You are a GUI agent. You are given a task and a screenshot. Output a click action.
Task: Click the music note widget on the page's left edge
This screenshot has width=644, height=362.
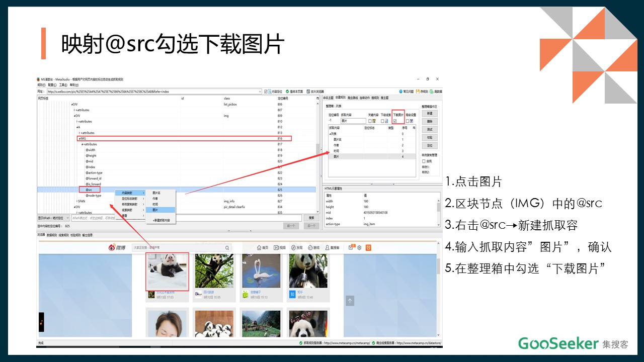click(x=41, y=322)
